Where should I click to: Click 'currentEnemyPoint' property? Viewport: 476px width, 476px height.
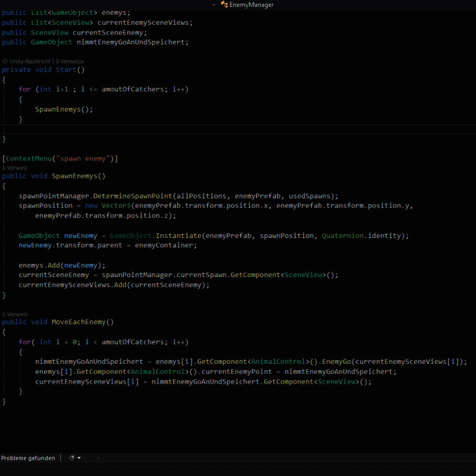point(237,372)
